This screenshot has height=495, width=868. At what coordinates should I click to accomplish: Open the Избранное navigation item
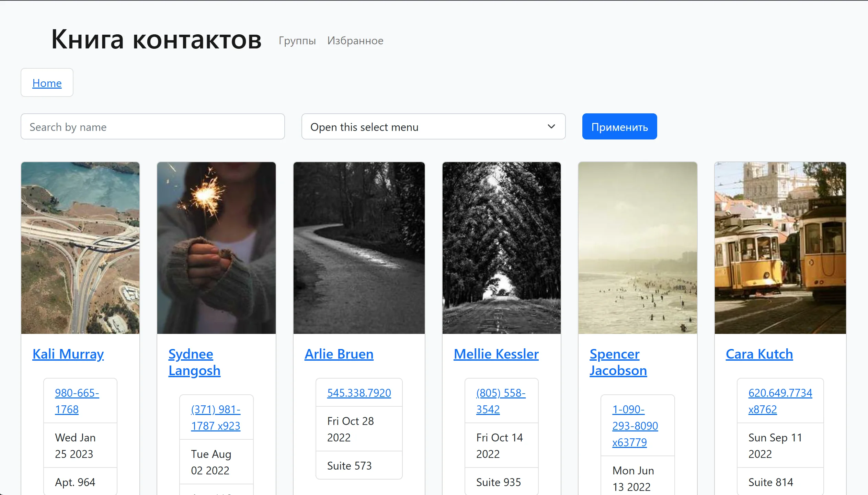tap(355, 41)
